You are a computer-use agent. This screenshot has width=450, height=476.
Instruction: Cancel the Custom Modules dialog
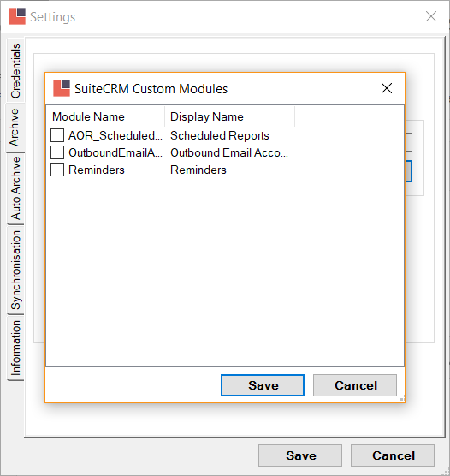pyautogui.click(x=355, y=385)
